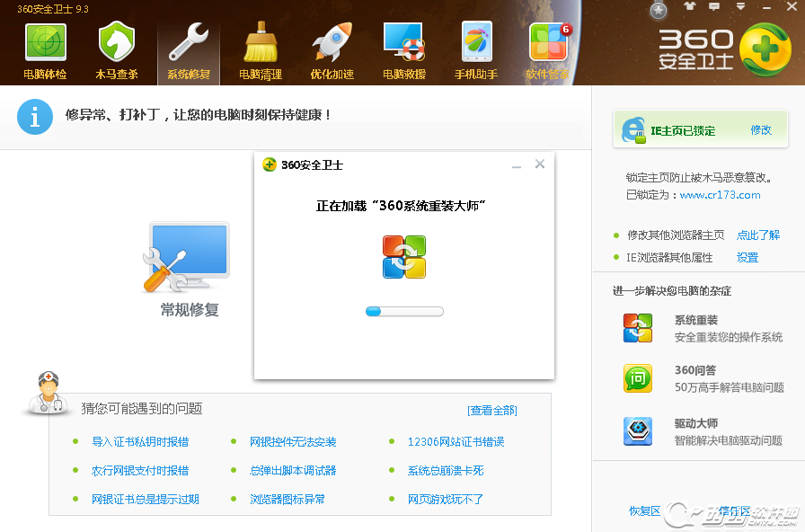This screenshot has height=532, width=805.
Task: Close the 360系统重装大师 loading dialog
Action: click(x=540, y=164)
